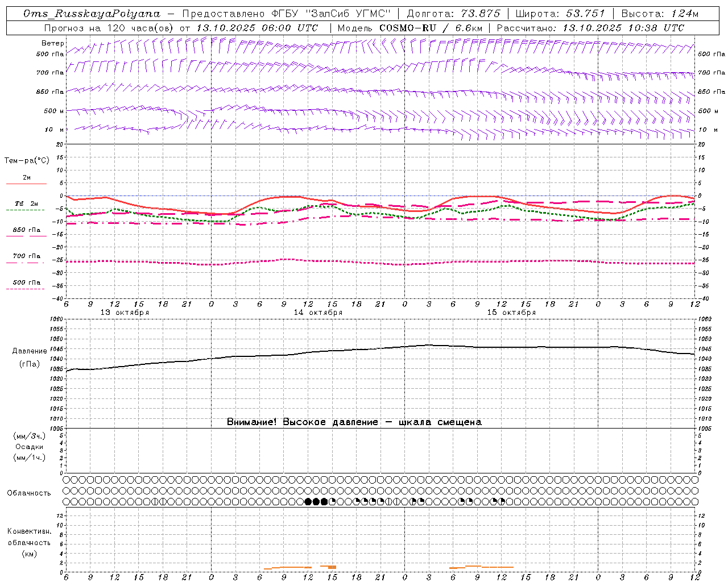This screenshot has width=728, height=582.
Task: Click the model name COSMO-RU / 6.6км
Action: 431,28
